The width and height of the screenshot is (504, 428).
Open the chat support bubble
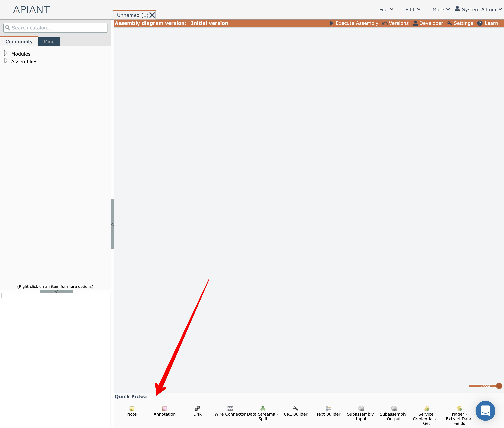click(x=485, y=410)
